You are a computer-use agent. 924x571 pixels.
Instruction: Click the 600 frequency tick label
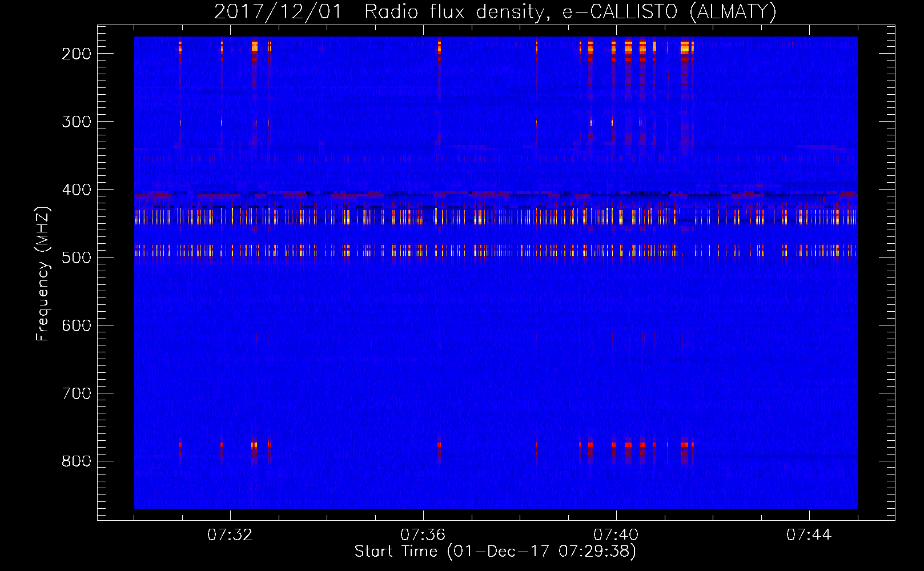tap(77, 325)
